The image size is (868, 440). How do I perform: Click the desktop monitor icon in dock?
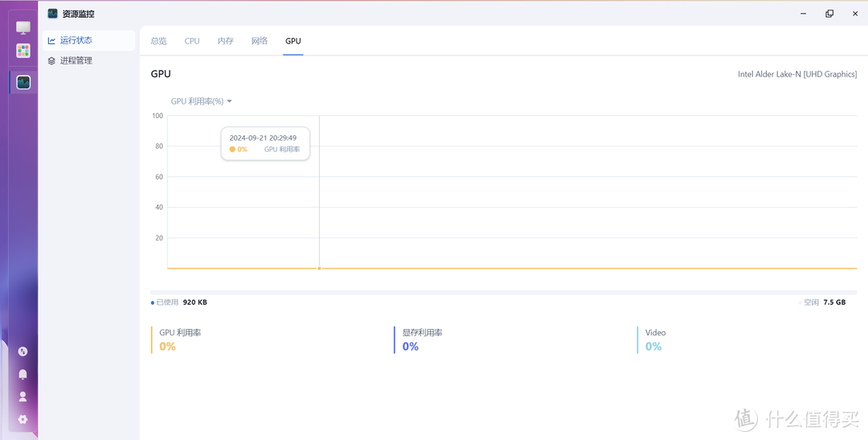point(23,28)
